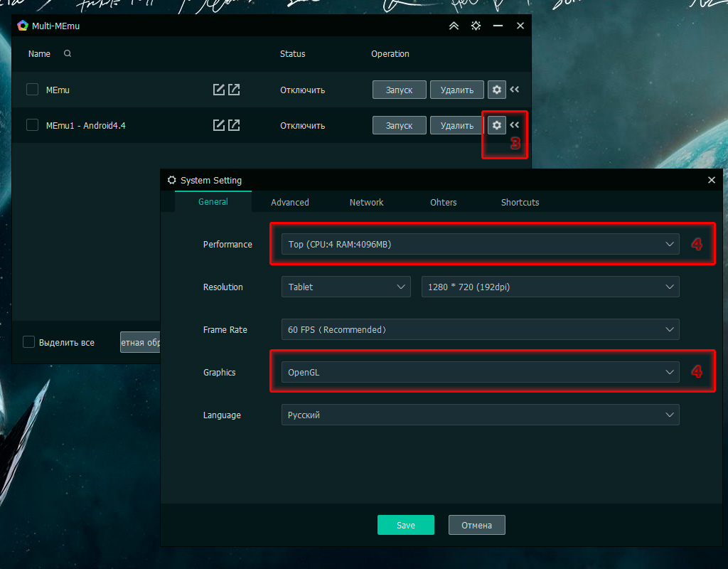Switch to the Network tab
The height and width of the screenshot is (569, 728).
366,203
